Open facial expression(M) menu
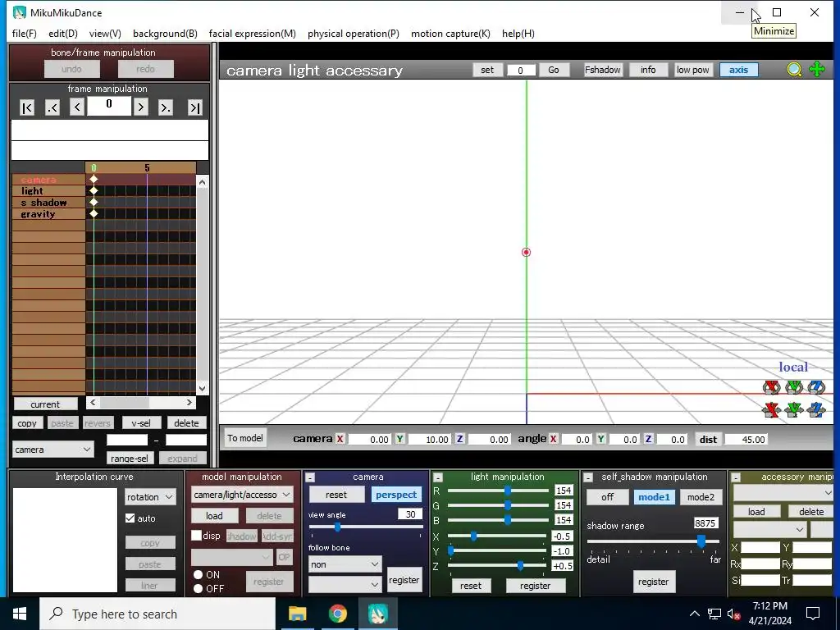This screenshot has width=840, height=630. 253,33
